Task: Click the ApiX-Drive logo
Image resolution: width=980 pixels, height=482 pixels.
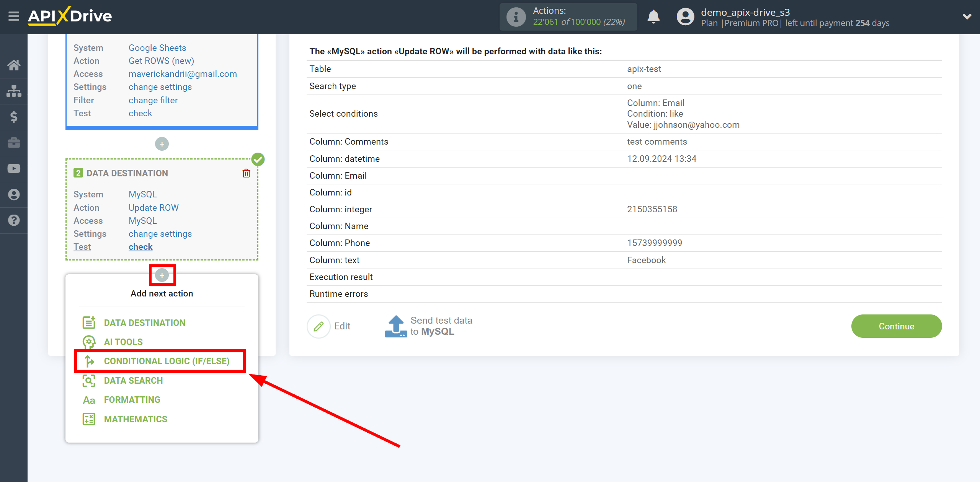Action: tap(70, 16)
